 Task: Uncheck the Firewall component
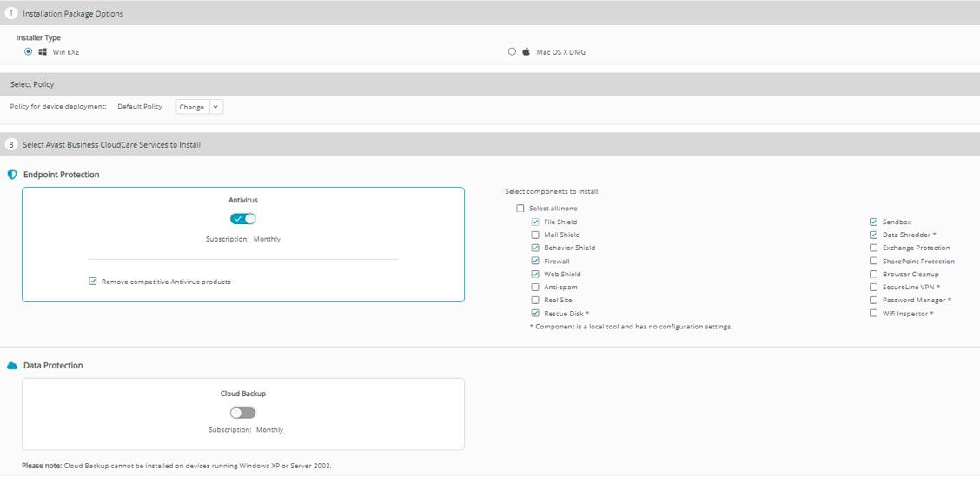pos(535,261)
